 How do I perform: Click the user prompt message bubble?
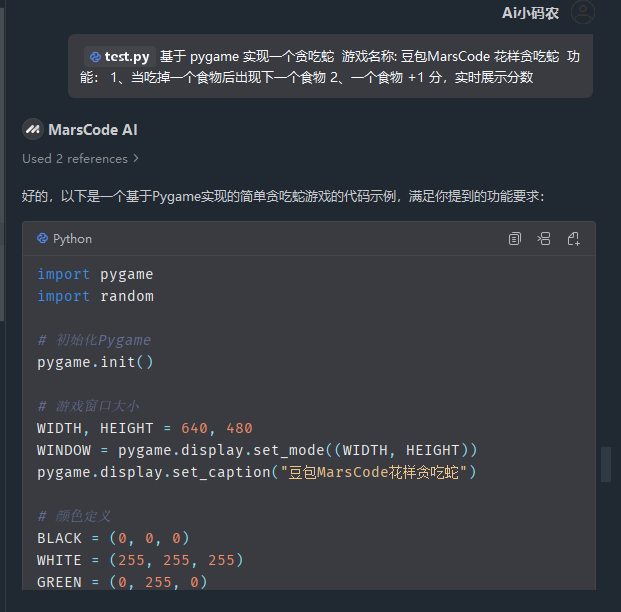point(330,66)
